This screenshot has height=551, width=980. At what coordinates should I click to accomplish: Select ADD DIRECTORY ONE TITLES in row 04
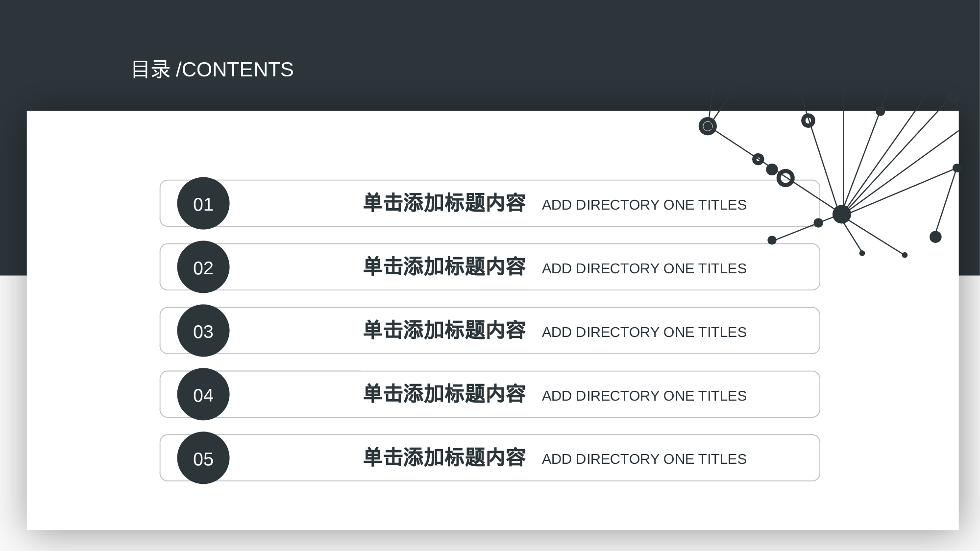click(x=644, y=396)
